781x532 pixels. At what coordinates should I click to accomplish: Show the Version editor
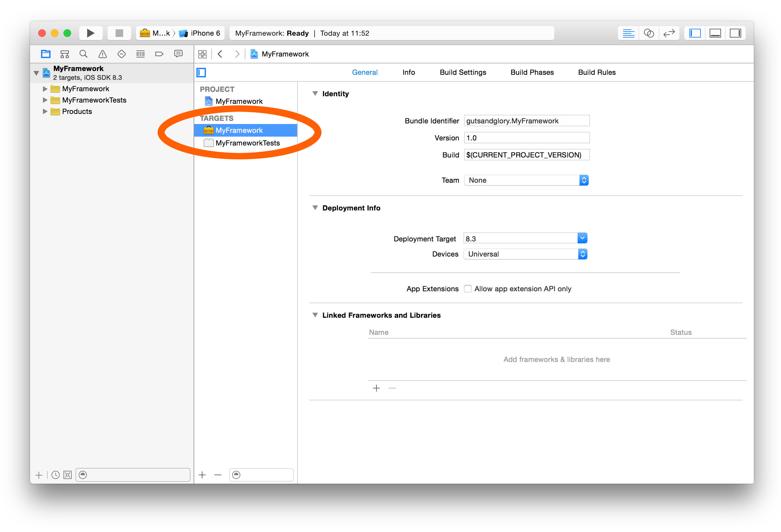tap(669, 33)
